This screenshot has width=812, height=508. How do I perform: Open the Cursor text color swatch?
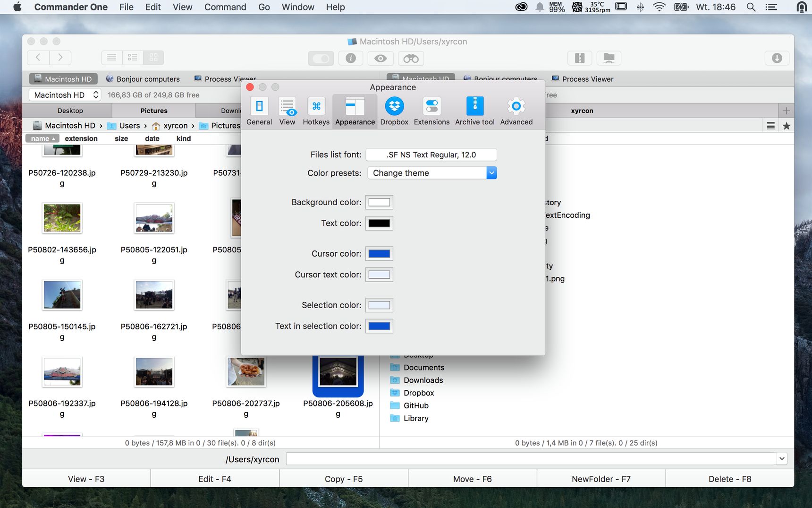pos(379,275)
